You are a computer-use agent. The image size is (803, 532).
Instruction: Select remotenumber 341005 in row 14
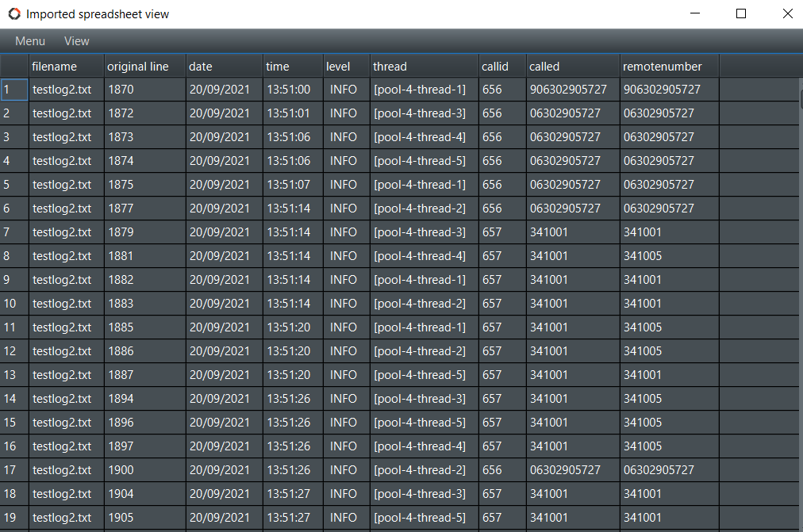[x=670, y=399]
